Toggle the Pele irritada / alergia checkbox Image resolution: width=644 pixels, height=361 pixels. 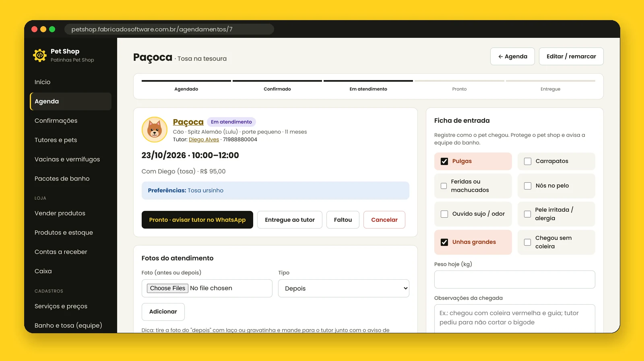point(527,214)
